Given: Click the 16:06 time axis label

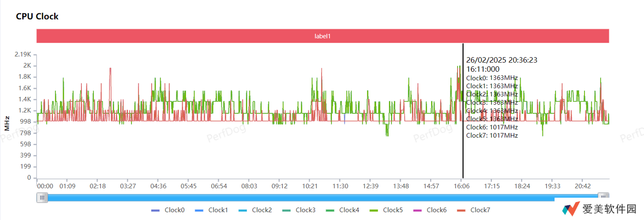Looking at the screenshot, I should coord(462,186).
